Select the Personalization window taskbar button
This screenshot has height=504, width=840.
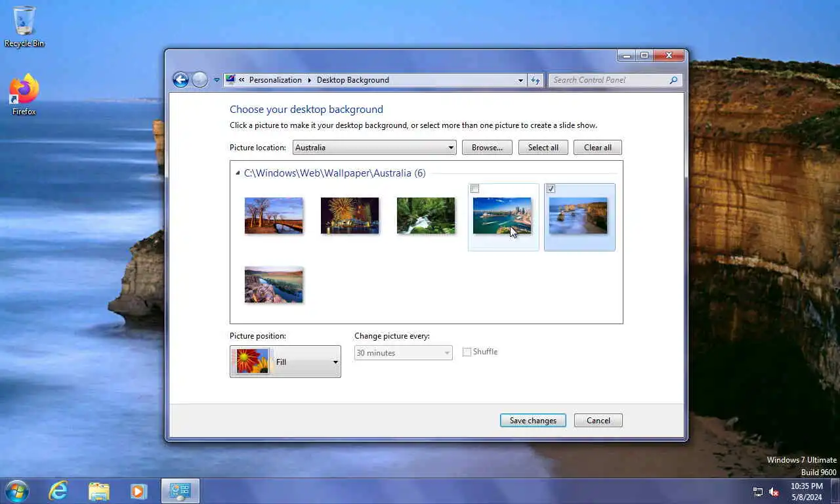[180, 491]
